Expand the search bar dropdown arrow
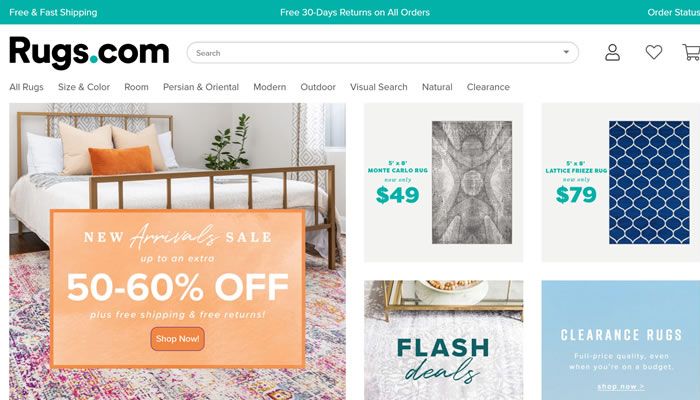The image size is (700, 400). 566,52
